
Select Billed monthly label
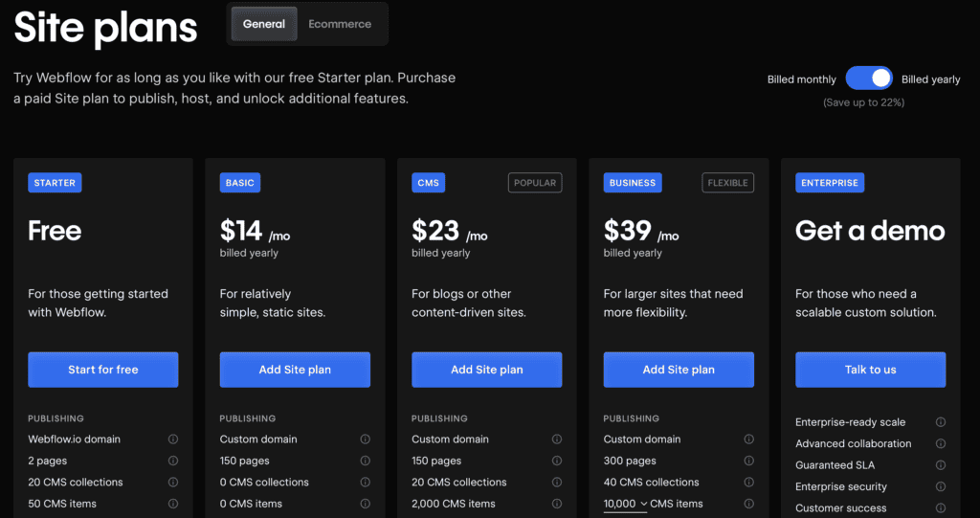point(802,79)
